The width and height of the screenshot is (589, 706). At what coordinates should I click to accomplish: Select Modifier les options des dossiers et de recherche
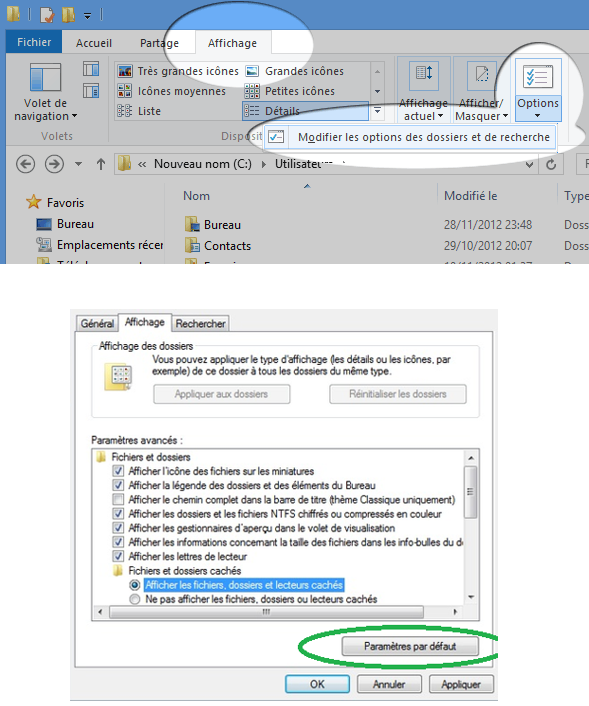[x=410, y=137]
